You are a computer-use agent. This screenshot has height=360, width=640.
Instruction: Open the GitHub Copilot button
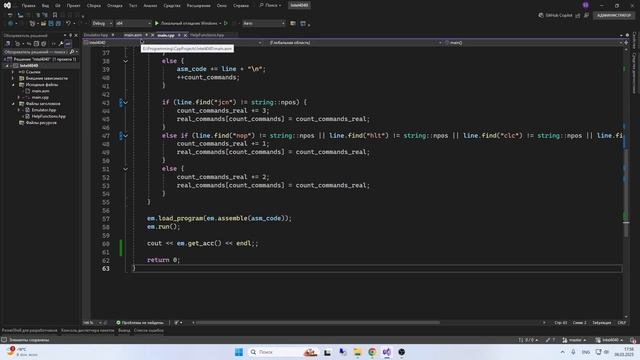[x=556, y=15]
